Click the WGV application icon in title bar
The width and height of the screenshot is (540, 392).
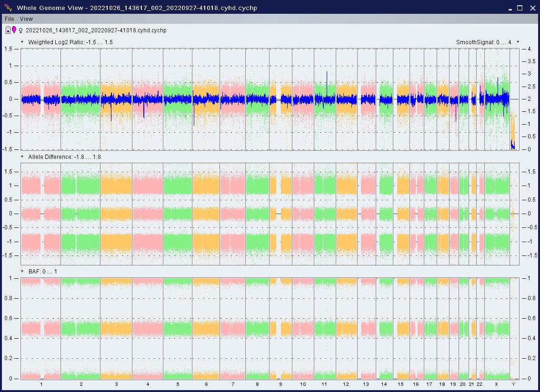coord(8,8)
